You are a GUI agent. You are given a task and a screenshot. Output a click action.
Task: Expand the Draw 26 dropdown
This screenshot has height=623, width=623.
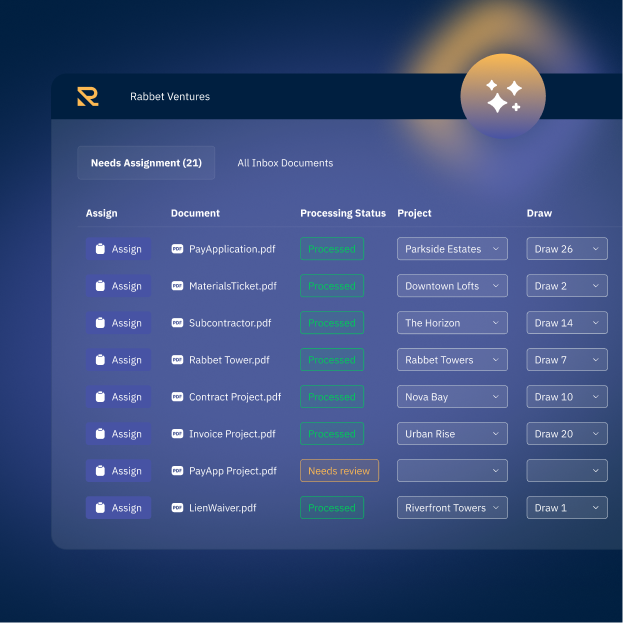[x=567, y=249]
